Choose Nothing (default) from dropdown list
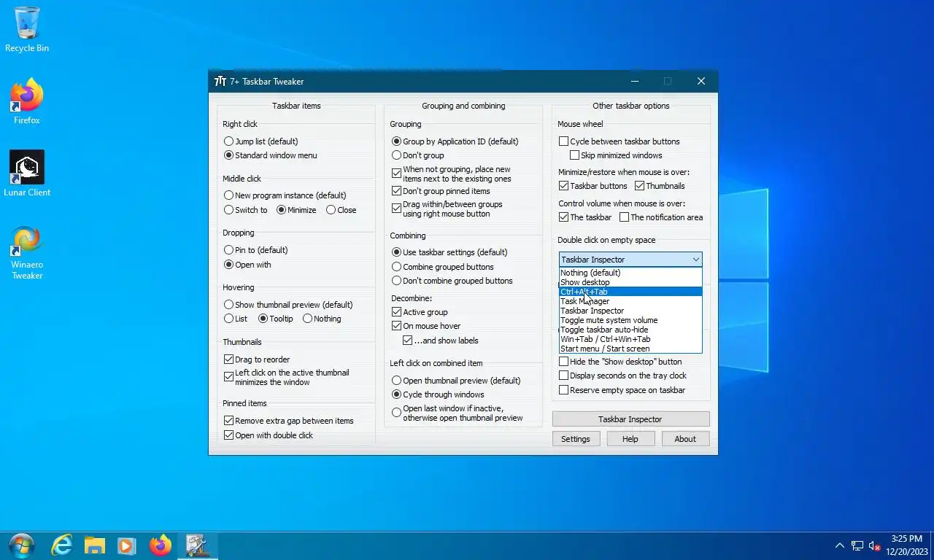The height and width of the screenshot is (560, 934). point(630,273)
